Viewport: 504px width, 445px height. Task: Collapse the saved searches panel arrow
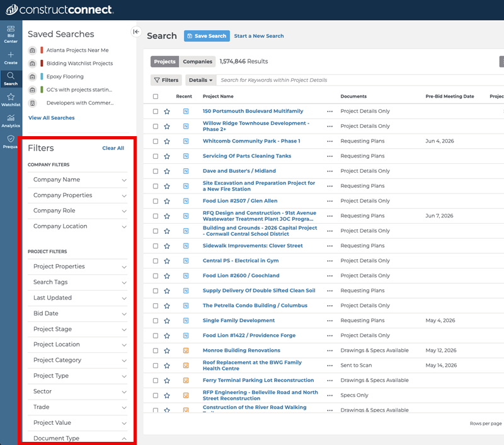[136, 32]
